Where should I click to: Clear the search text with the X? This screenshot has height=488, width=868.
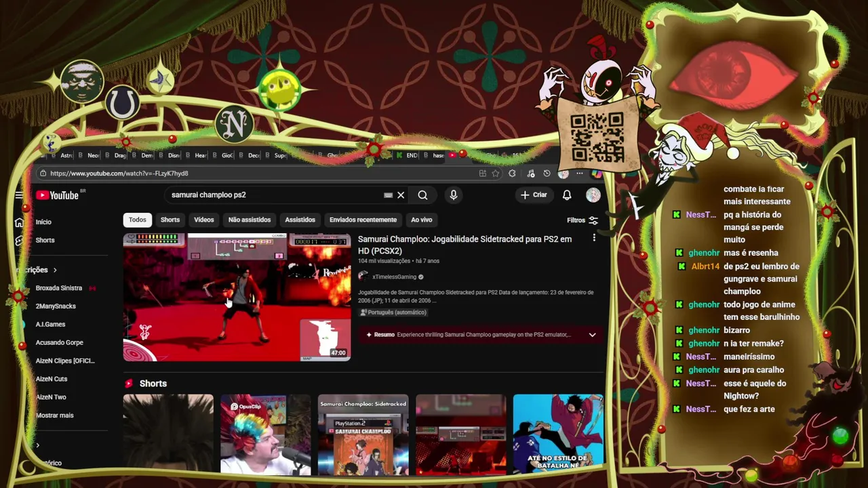coord(401,195)
